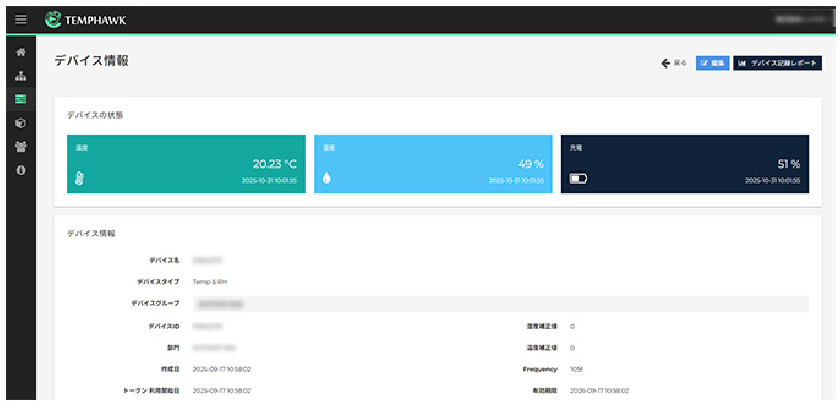Viewport: 840px width, 408px height.
Task: Click the TempHawk logo
Action: coord(86,20)
